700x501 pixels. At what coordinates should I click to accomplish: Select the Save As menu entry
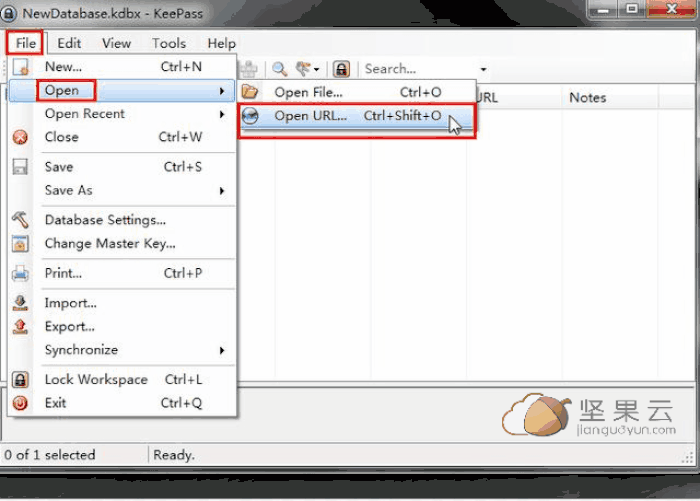(122, 191)
